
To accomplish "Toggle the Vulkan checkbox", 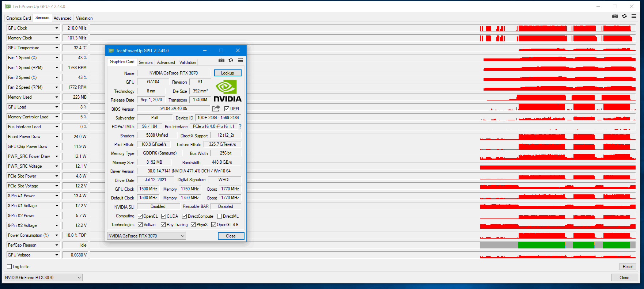I will pos(140,225).
